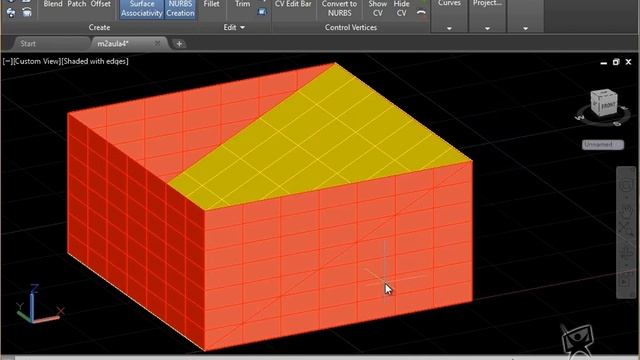Open a new drawing tab with plus

[x=179, y=44]
